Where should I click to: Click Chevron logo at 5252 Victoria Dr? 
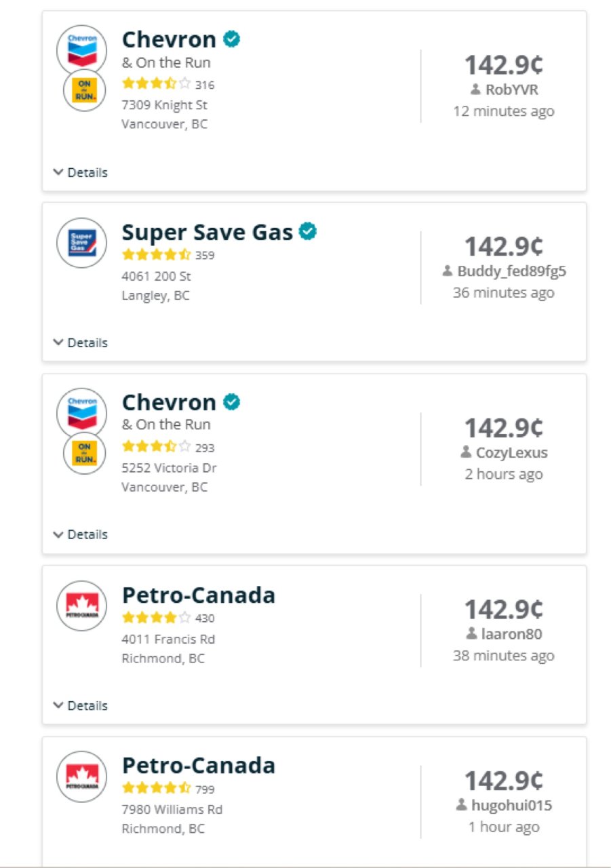(x=82, y=412)
